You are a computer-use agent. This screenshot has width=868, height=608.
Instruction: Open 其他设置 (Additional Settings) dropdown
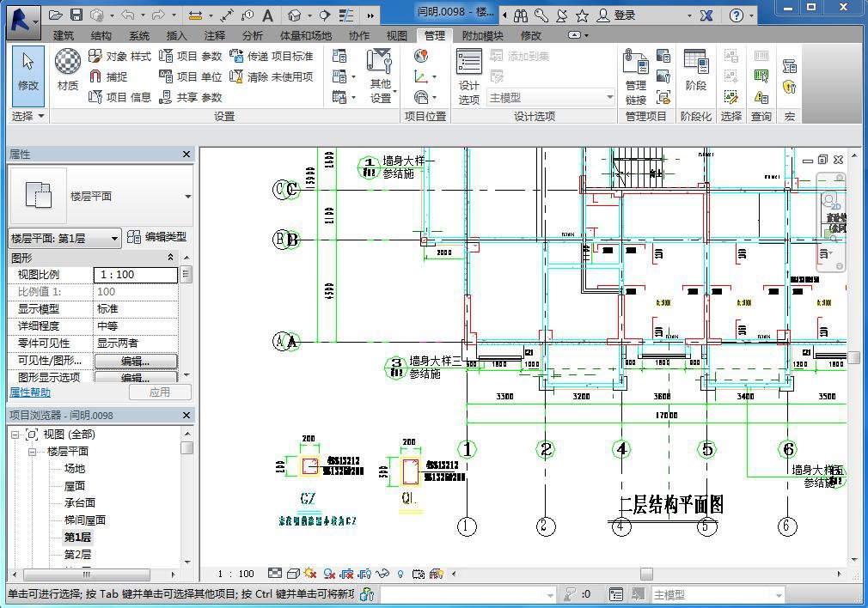[381, 76]
